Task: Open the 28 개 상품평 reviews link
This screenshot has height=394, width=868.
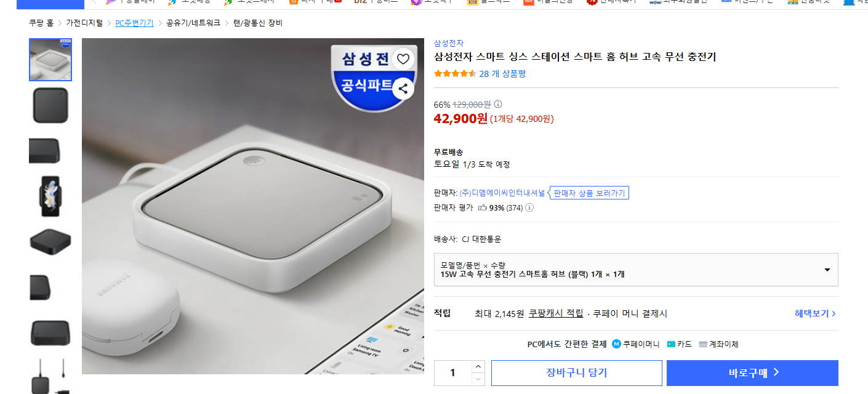Action: (x=502, y=74)
